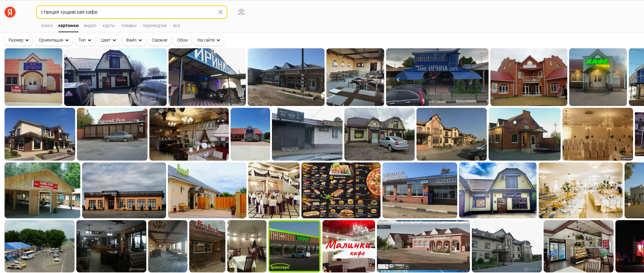Clear the search query with X icon
Viewport: 644px width, 273px height.
(221, 12)
